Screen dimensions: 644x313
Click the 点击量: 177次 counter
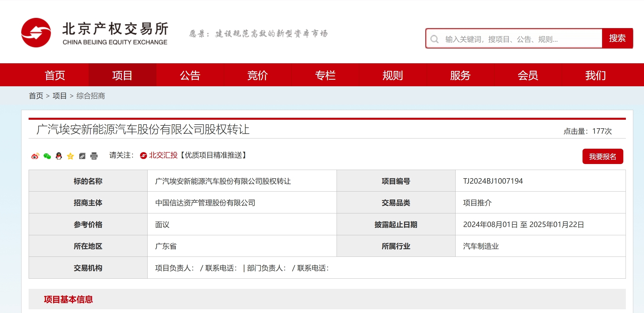pos(588,131)
